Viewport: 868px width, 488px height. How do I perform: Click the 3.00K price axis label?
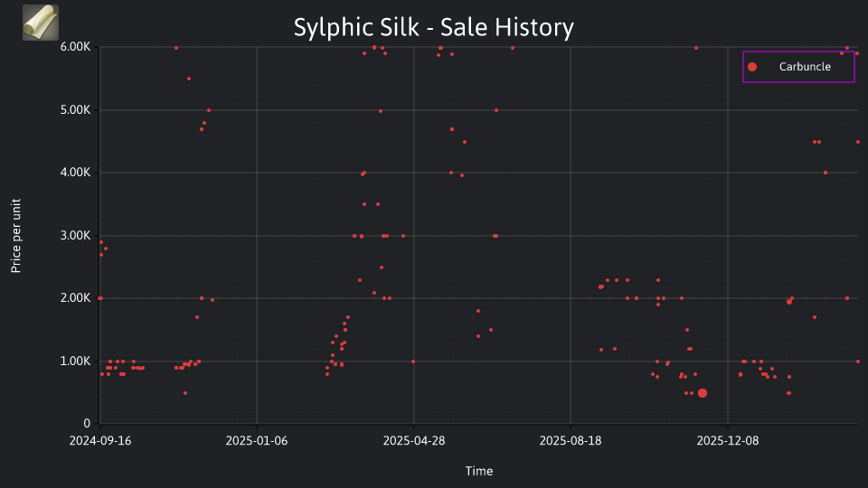click(x=75, y=236)
